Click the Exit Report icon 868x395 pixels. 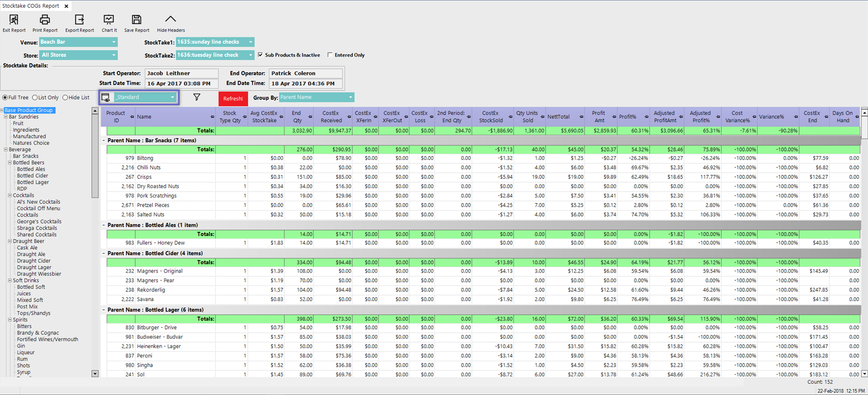pos(14,20)
